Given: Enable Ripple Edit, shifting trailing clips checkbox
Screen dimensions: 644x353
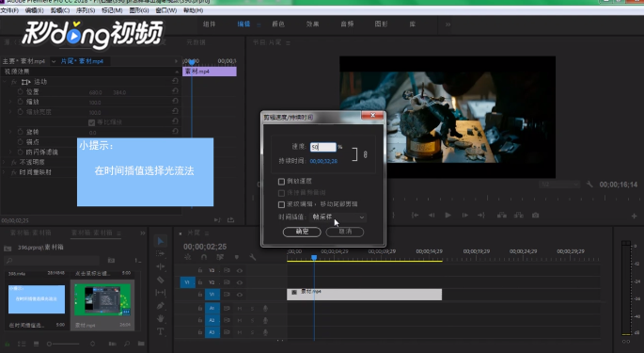Looking at the screenshot, I should pos(281,204).
